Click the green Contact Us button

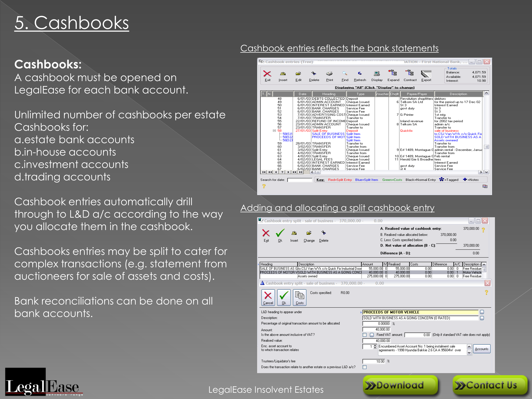[490, 385]
